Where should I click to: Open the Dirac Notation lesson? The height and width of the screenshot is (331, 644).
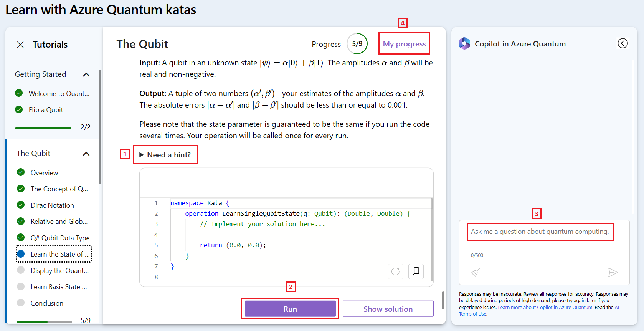(52, 205)
